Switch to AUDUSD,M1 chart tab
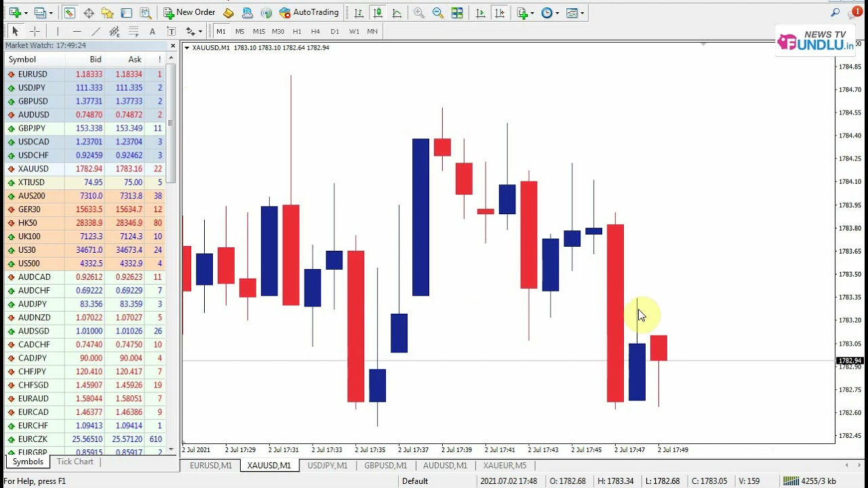Image resolution: width=868 pixels, height=488 pixels. (446, 466)
